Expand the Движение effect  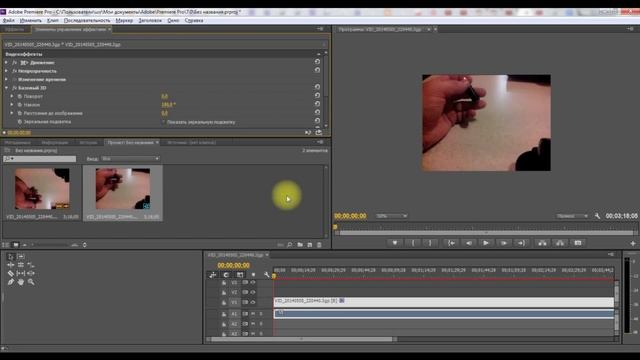6,62
